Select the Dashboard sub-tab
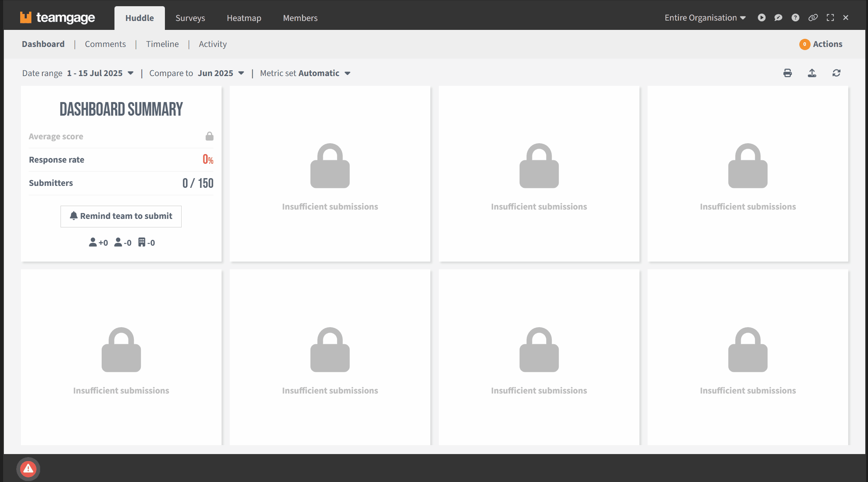The height and width of the screenshot is (482, 868). 43,44
